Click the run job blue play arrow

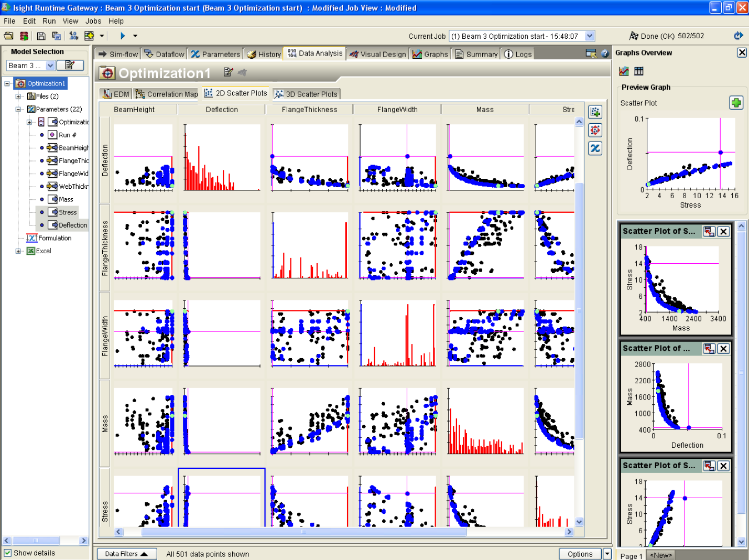[x=123, y=36]
